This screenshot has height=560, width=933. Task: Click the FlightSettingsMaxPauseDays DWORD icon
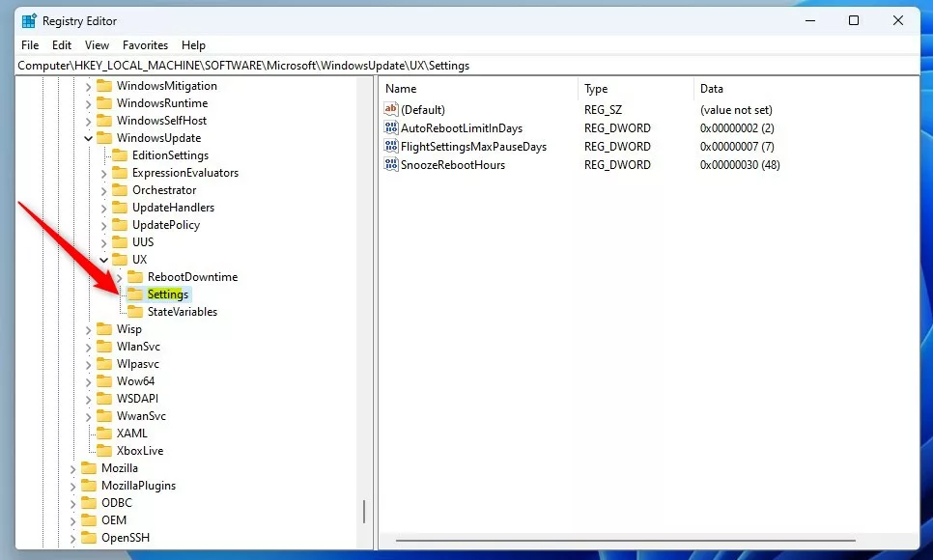[x=391, y=146]
